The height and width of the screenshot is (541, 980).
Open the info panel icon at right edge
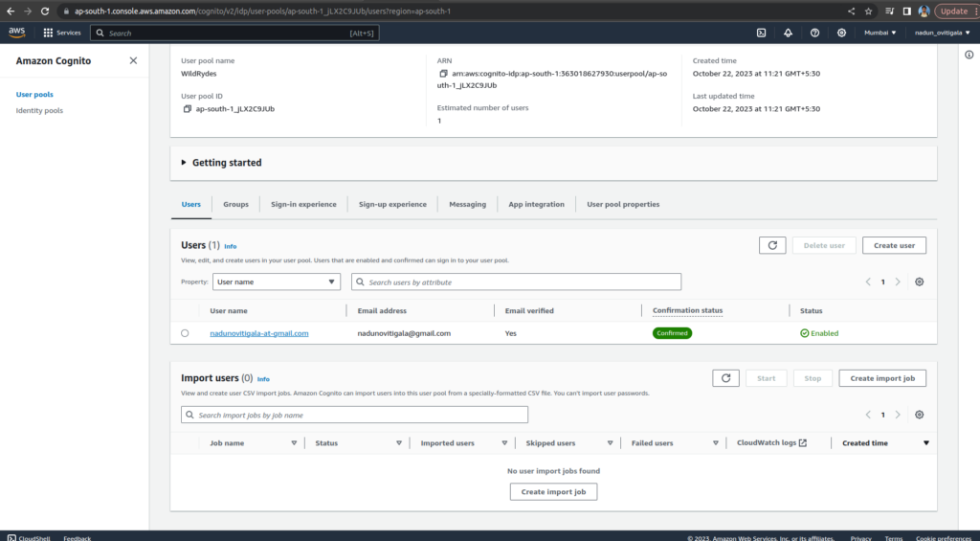969,55
